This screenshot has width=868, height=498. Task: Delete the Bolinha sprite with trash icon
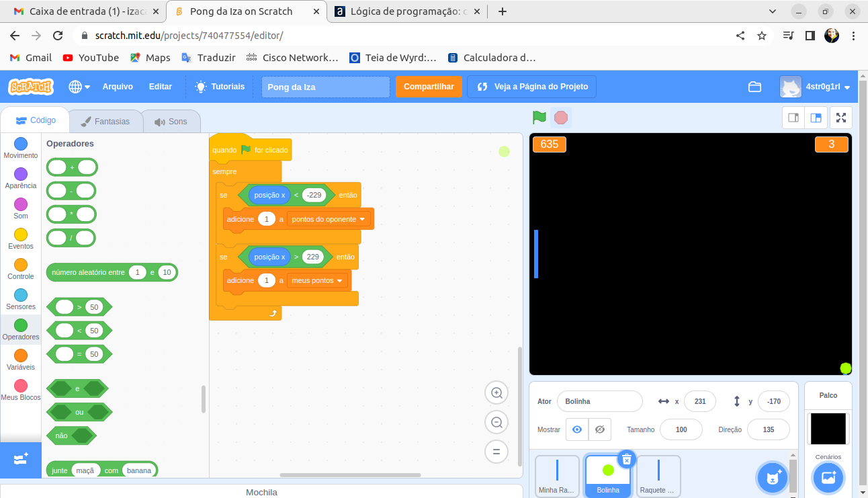[626, 459]
